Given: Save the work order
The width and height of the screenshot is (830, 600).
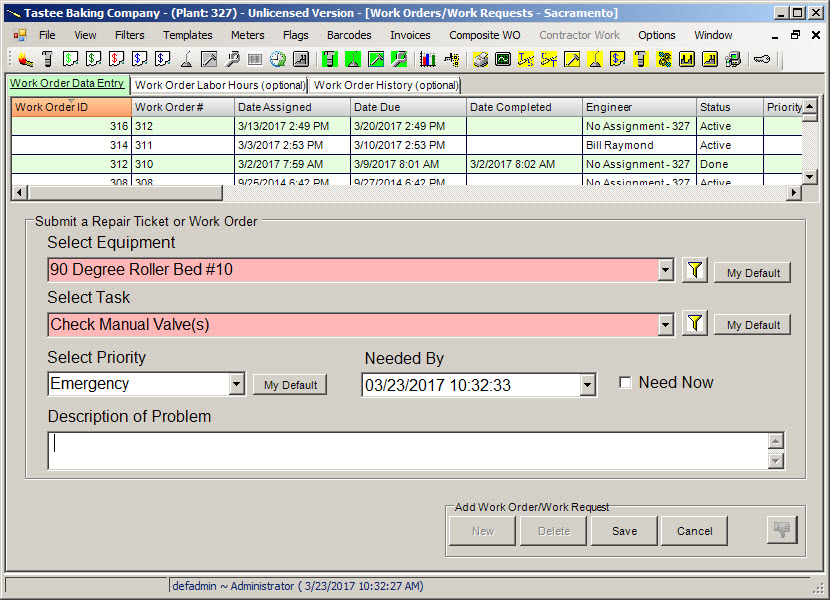Looking at the screenshot, I should pos(624,531).
